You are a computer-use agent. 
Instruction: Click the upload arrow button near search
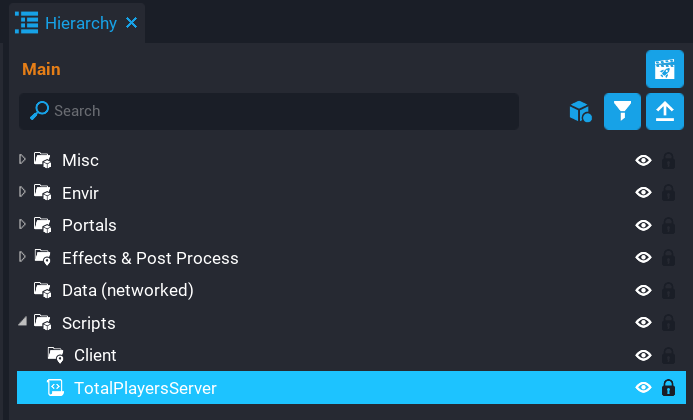[664, 111]
